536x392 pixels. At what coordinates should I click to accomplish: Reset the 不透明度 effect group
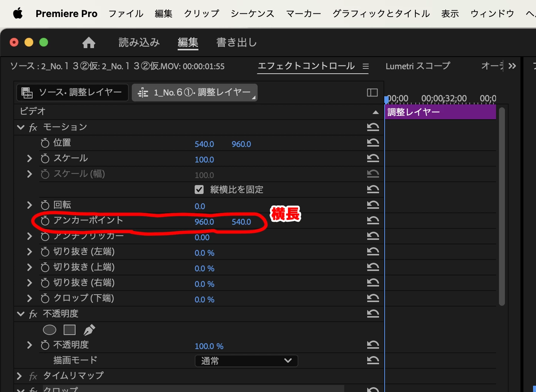click(x=373, y=314)
